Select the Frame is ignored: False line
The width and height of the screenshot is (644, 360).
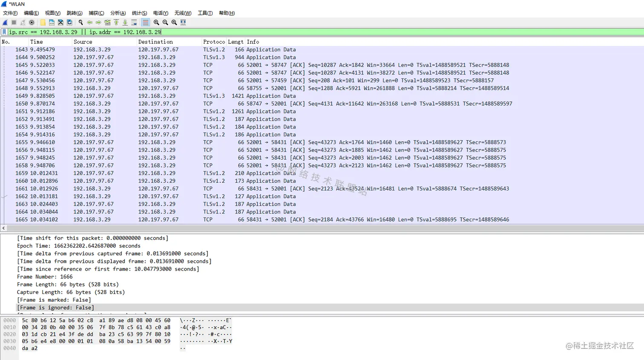click(x=55, y=307)
